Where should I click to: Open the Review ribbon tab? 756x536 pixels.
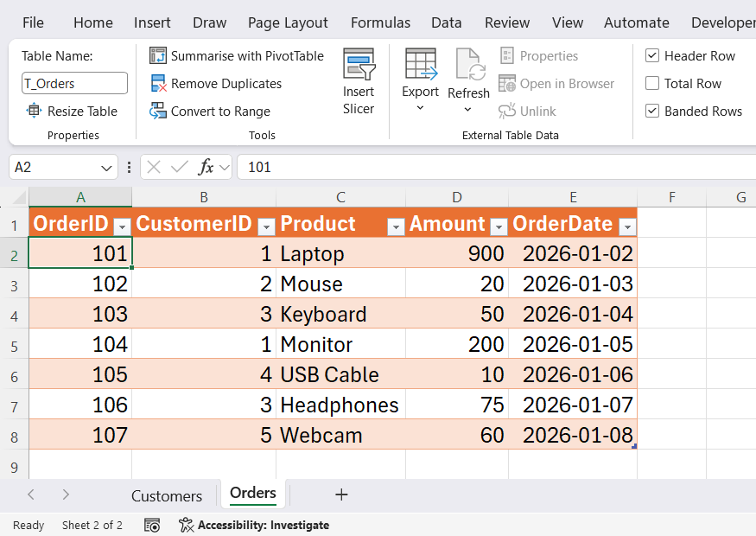[x=507, y=22]
